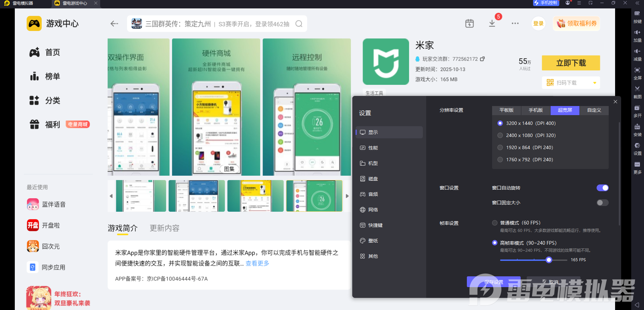Open the hamburger menu in title bar
This screenshot has width=644, height=310.
click(579, 3)
